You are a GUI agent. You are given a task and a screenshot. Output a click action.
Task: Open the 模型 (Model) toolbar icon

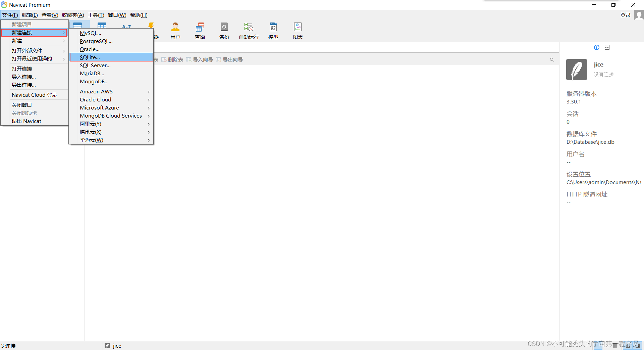coord(273,31)
